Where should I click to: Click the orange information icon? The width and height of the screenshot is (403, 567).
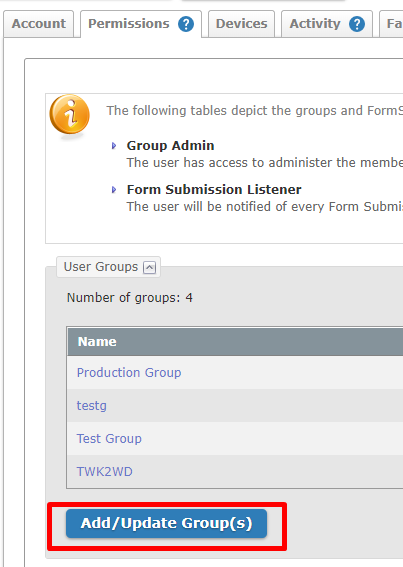click(x=69, y=115)
